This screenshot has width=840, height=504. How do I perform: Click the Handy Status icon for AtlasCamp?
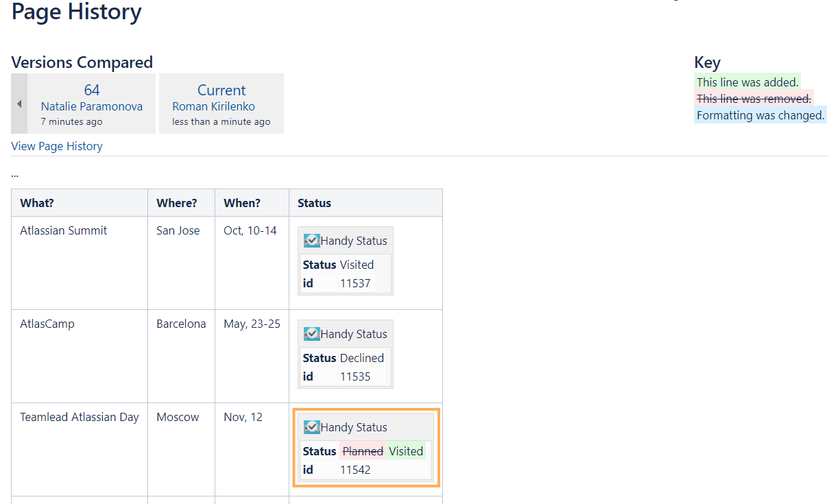pos(312,334)
